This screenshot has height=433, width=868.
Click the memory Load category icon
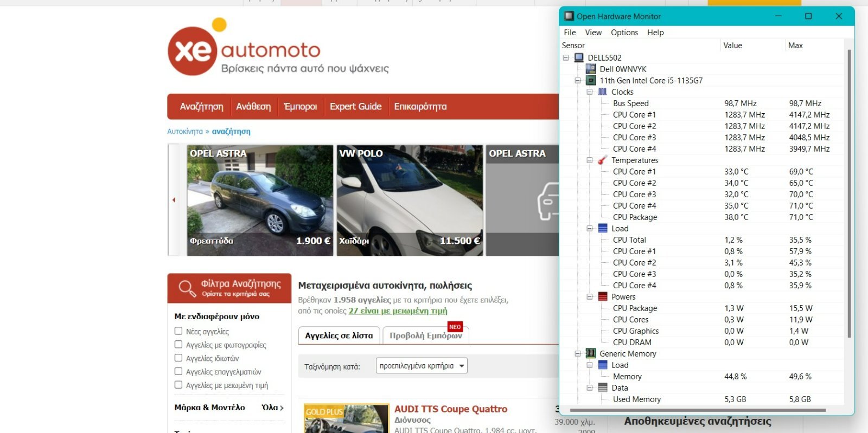[x=603, y=365]
